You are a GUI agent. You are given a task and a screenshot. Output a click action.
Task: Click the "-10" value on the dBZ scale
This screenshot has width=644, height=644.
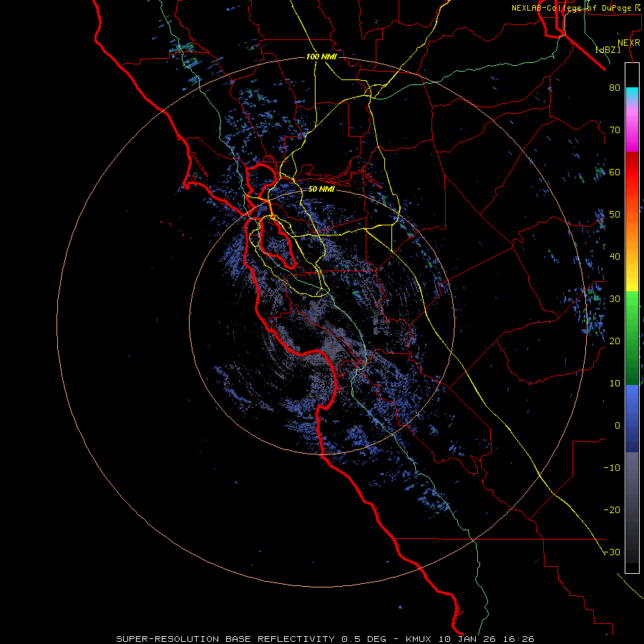point(612,468)
